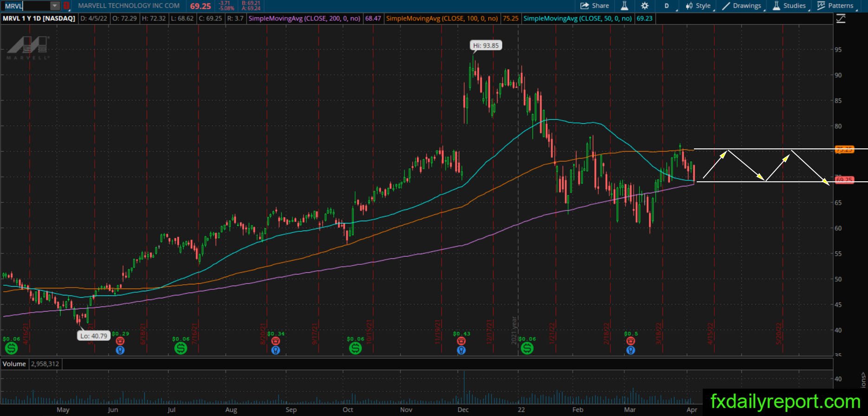Click the SimpleMovingAvg (CLOSE, 200, 0, no) label

click(304, 19)
